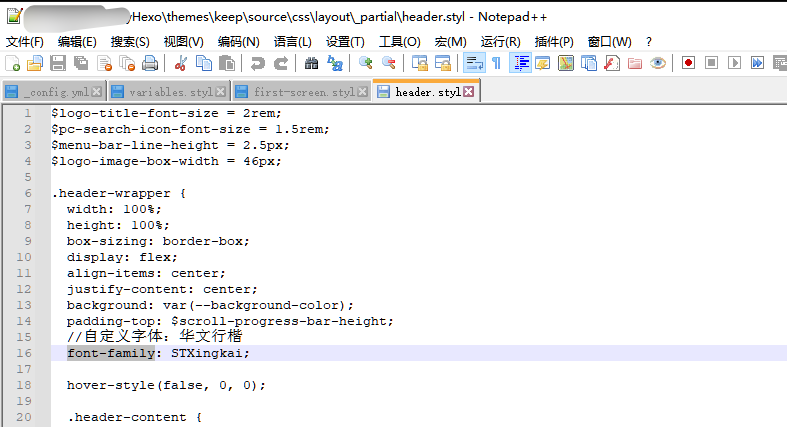Copy selection using Copy icon

click(x=204, y=63)
